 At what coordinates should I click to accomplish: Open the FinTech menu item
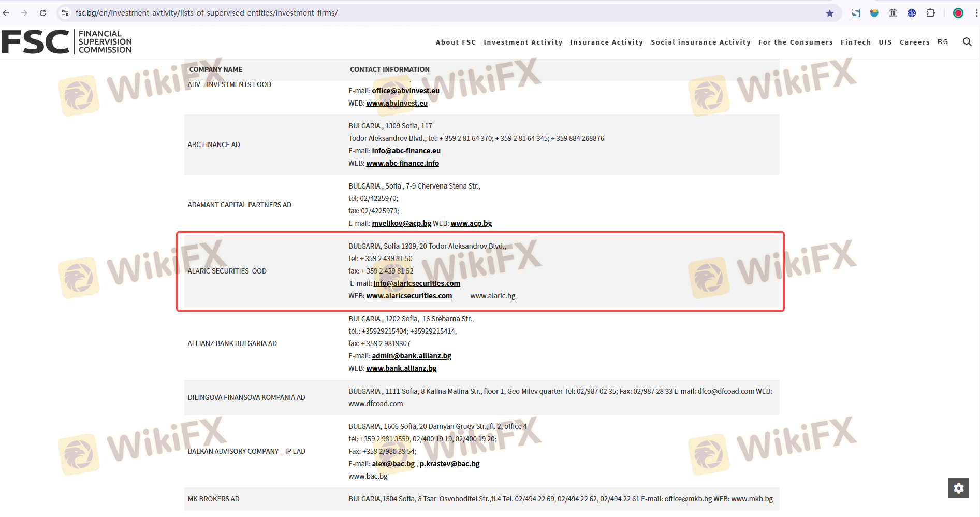click(856, 42)
